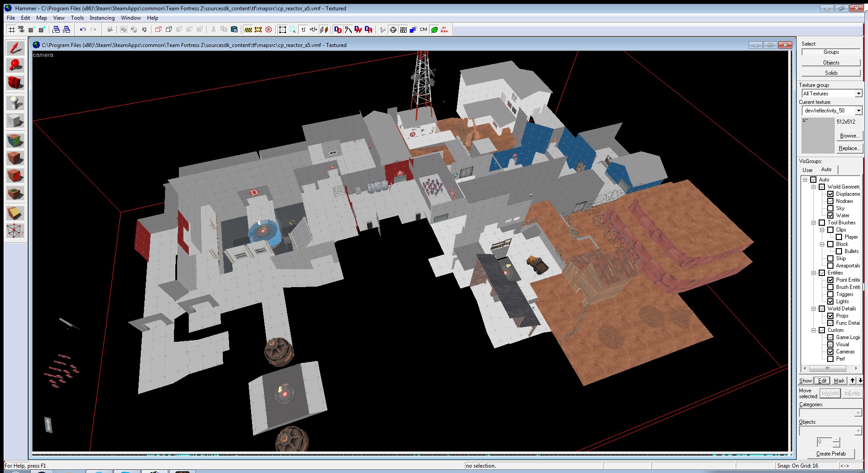Toggle the 3D grid icon
The height and width of the screenshot is (473, 868).
pyautogui.click(x=21, y=30)
